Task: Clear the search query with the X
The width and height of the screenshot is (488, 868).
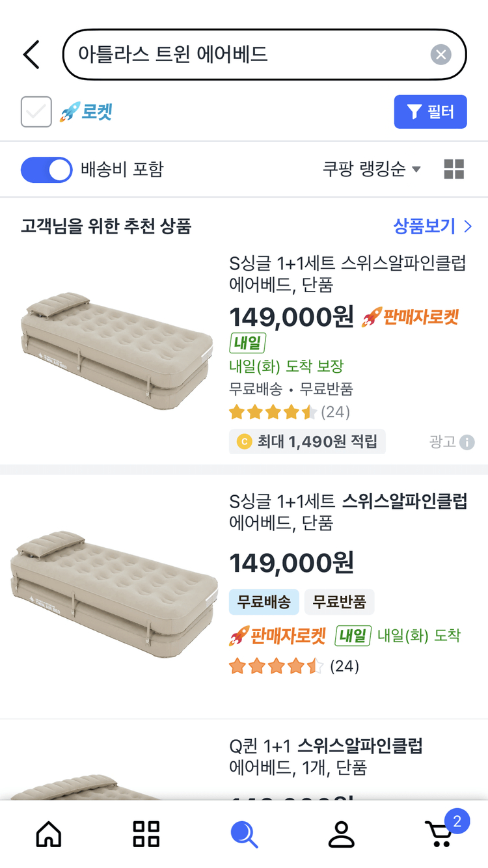Action: [441, 54]
